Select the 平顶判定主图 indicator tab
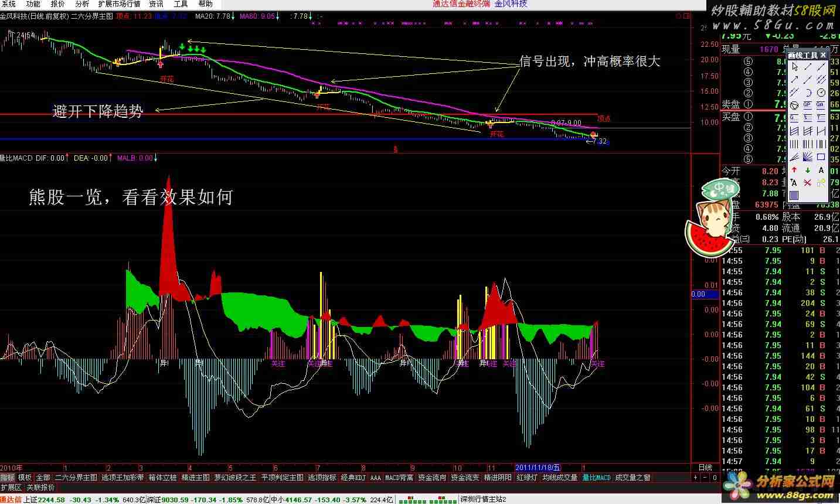The width and height of the screenshot is (840, 504). [x=282, y=478]
